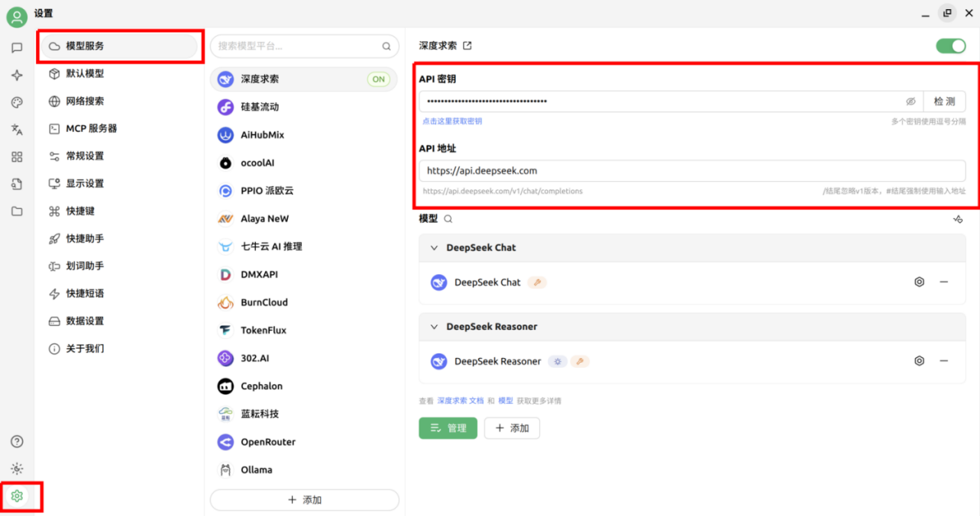980x516 pixels.
Task: Select MCP 服务器 settings menu
Action: pos(120,129)
